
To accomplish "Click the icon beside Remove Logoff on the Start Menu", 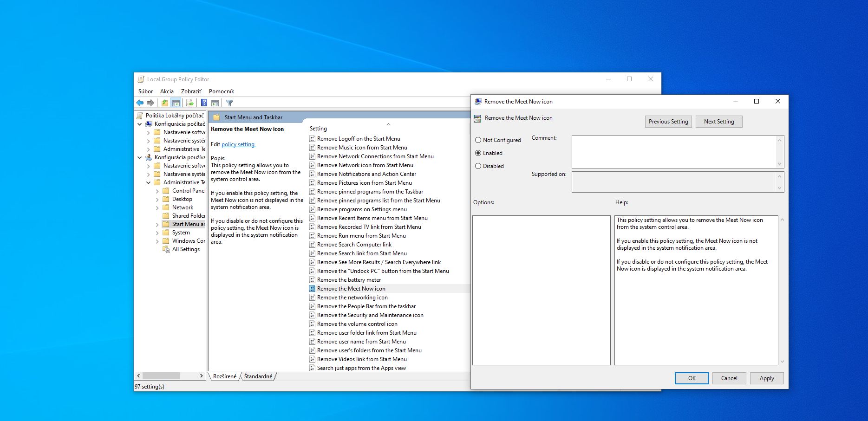I will click(x=312, y=139).
